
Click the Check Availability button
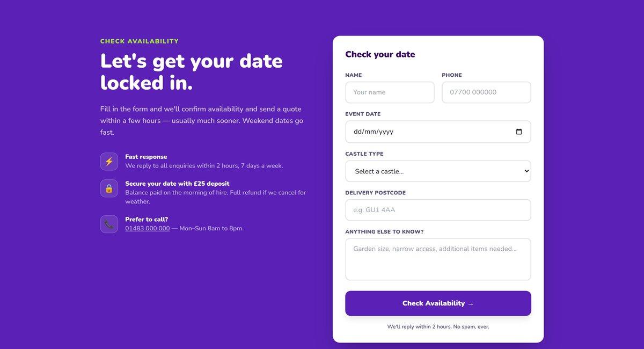point(438,303)
